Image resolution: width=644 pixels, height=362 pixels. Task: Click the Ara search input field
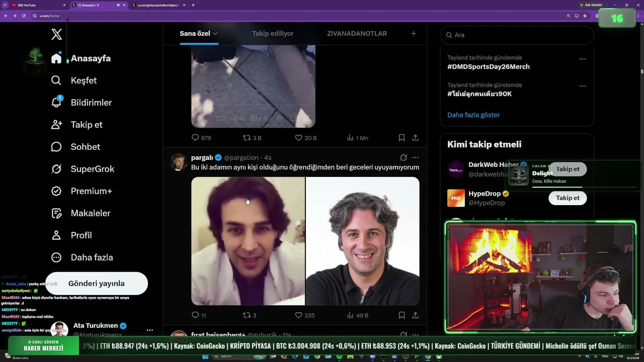click(517, 35)
